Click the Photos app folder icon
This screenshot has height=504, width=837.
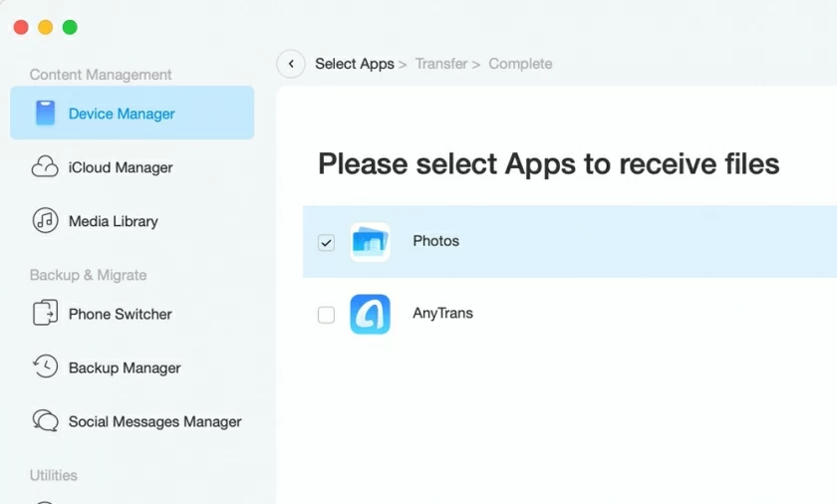point(370,242)
